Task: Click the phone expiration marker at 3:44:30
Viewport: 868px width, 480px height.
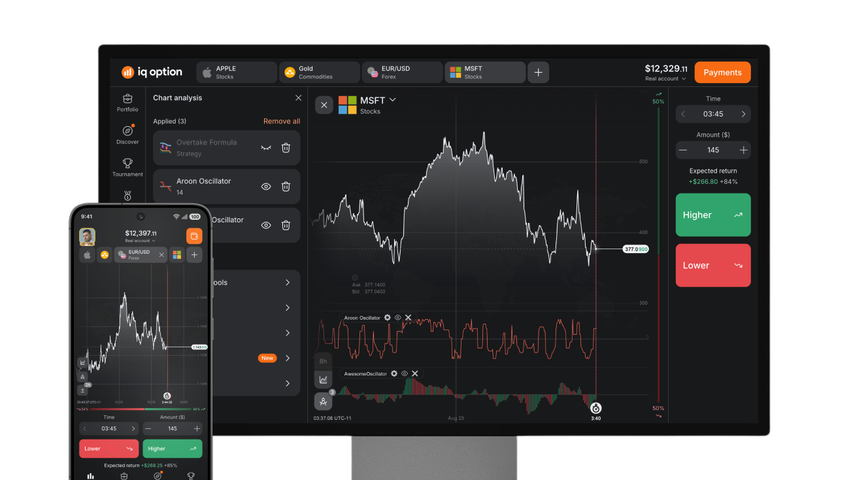Action: coord(167,396)
